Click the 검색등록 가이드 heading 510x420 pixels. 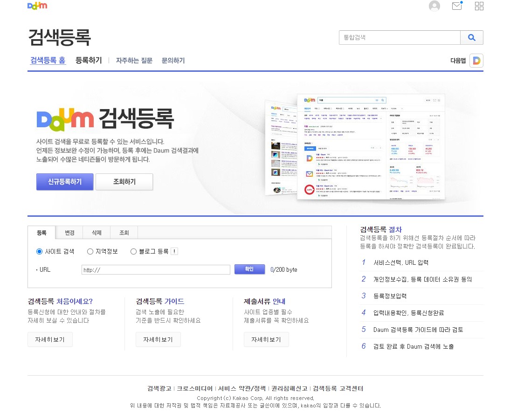coord(160,301)
